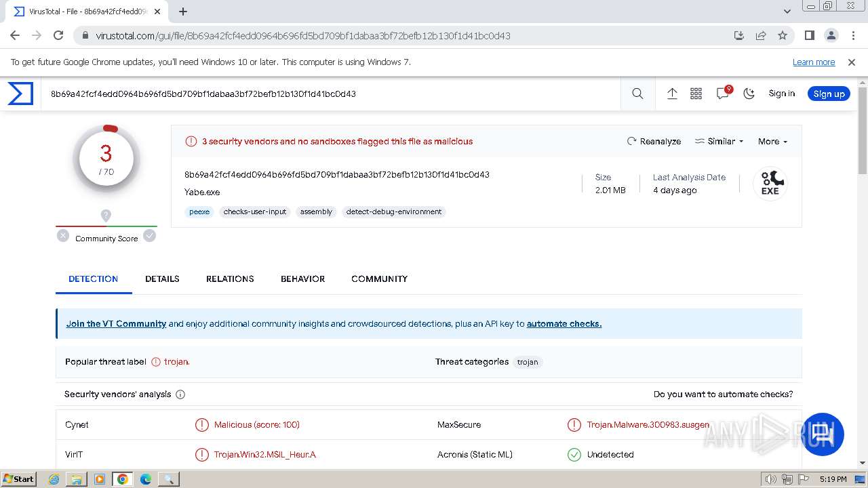Screen dimensions: 868x488
Task: Open Join the VT Community link
Action: pos(116,323)
